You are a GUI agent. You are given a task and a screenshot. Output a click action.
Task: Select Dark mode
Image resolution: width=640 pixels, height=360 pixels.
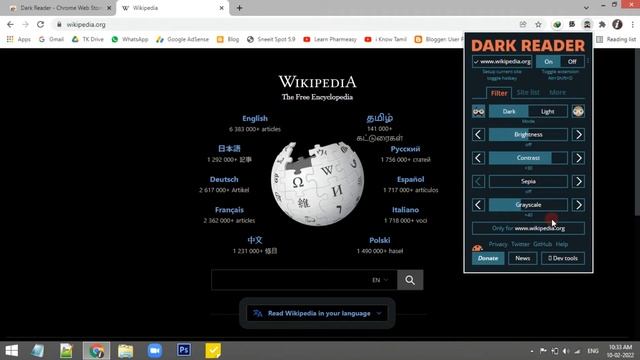509,111
